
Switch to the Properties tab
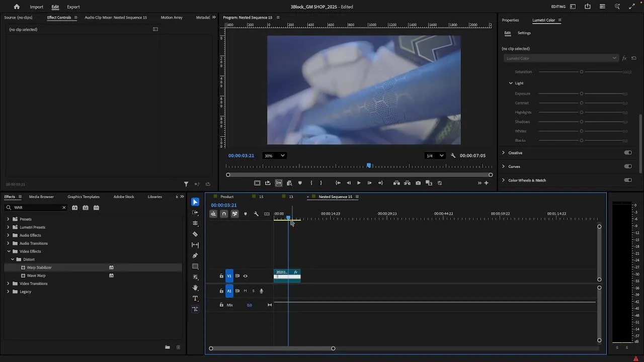[510, 20]
